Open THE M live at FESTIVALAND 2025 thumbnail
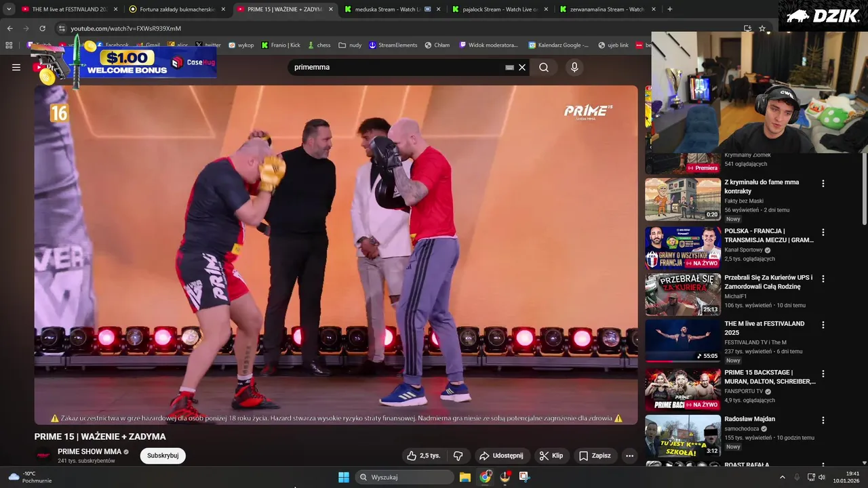The image size is (868, 488). pos(683,341)
